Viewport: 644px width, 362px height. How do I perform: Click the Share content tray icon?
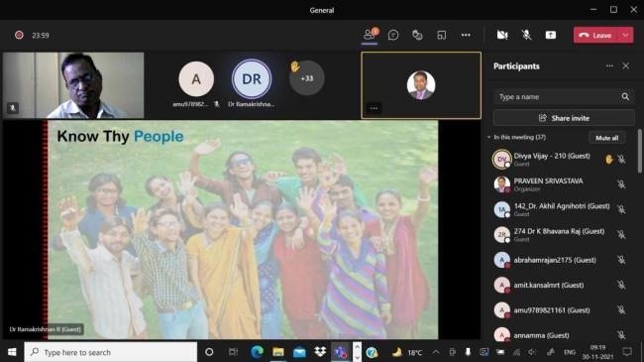551,36
